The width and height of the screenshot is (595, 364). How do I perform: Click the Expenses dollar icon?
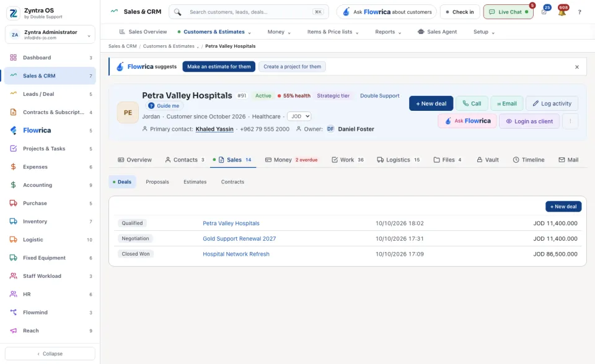point(13,167)
